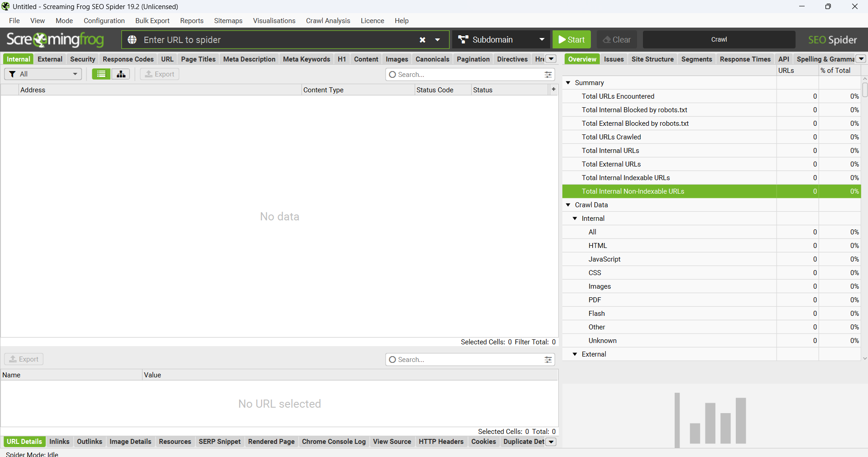
Task: Collapse the Crawl Data section
Action: click(568, 205)
